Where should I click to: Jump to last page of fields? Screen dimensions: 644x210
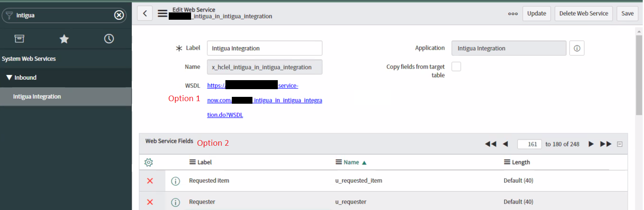606,144
